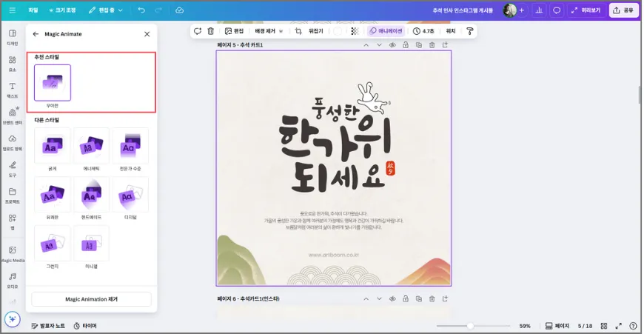This screenshot has height=334, width=644.
Task: Redo the last undone action
Action: click(158, 10)
